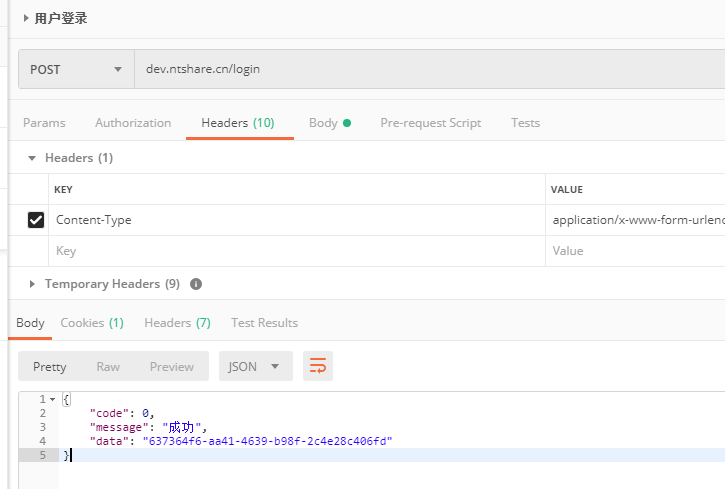Select the response Body tab

point(31,323)
